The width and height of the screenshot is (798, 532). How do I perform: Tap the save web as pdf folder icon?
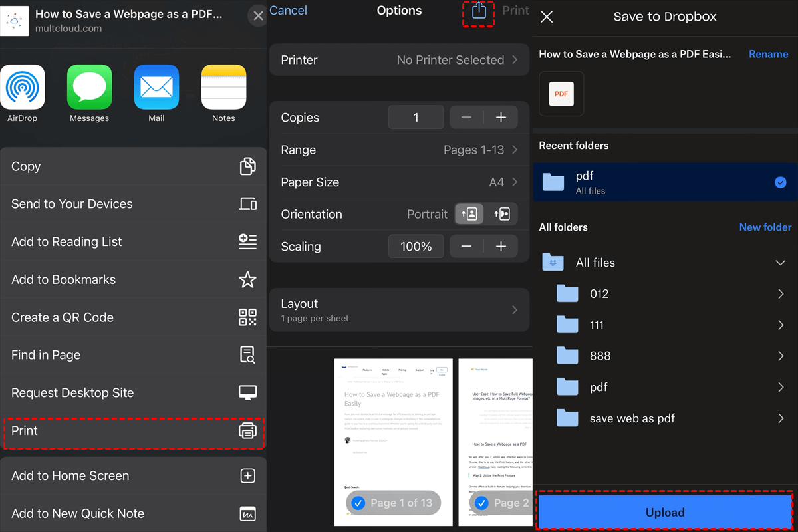pos(567,418)
